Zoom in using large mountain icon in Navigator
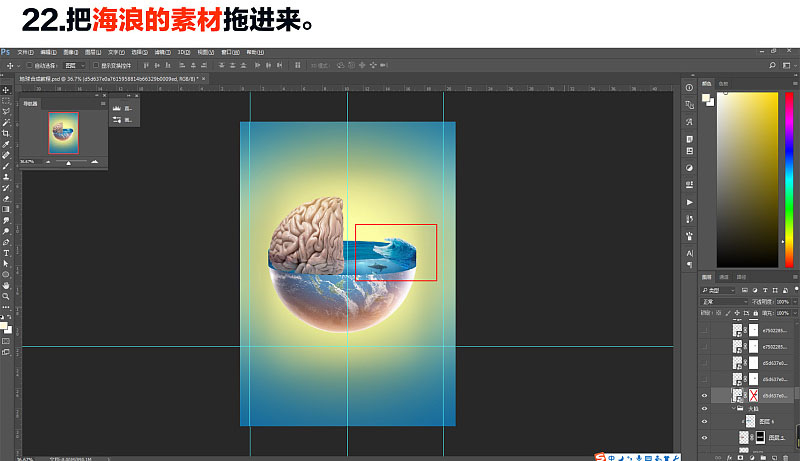This screenshot has width=800, height=461. (94, 162)
